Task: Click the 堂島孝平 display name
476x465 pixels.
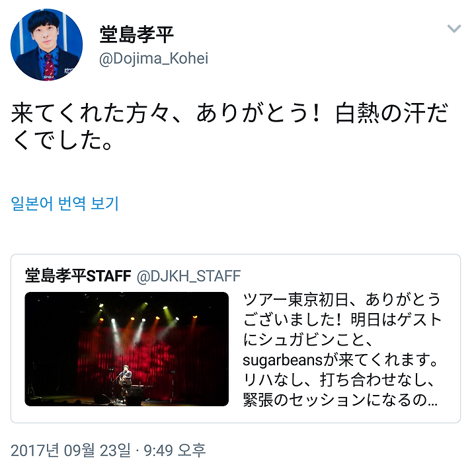Action: (x=136, y=34)
